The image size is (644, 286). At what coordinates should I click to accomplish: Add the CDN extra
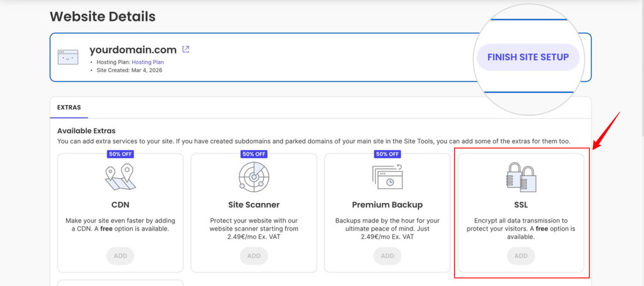(120, 256)
